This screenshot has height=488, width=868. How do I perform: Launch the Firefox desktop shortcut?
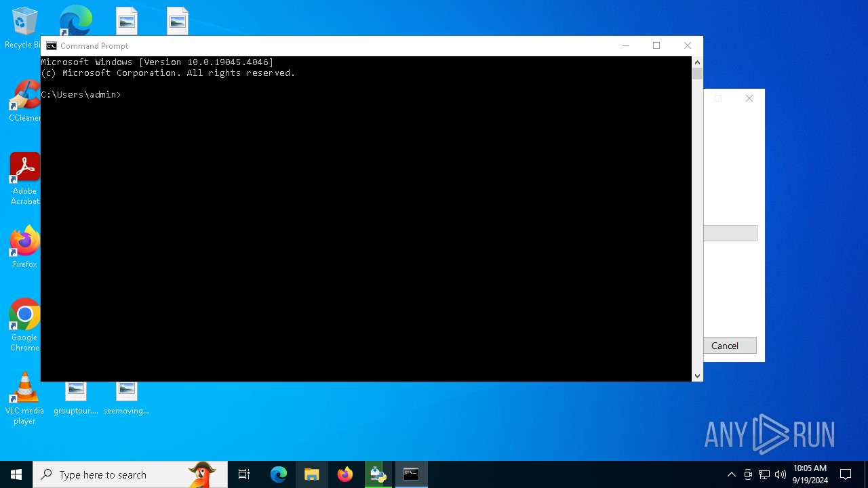(24, 247)
